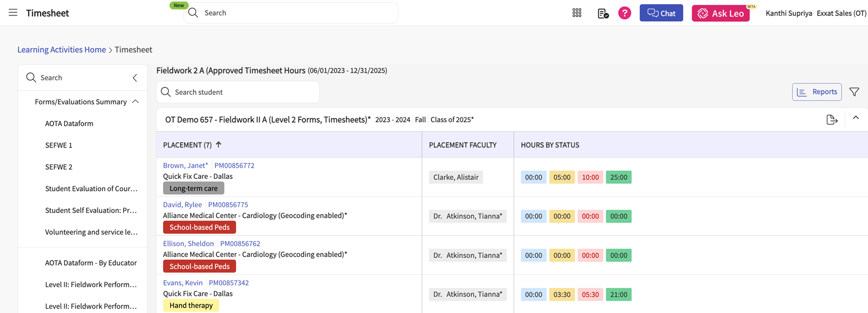
Task: Click the pink help question mark icon
Action: click(x=624, y=13)
